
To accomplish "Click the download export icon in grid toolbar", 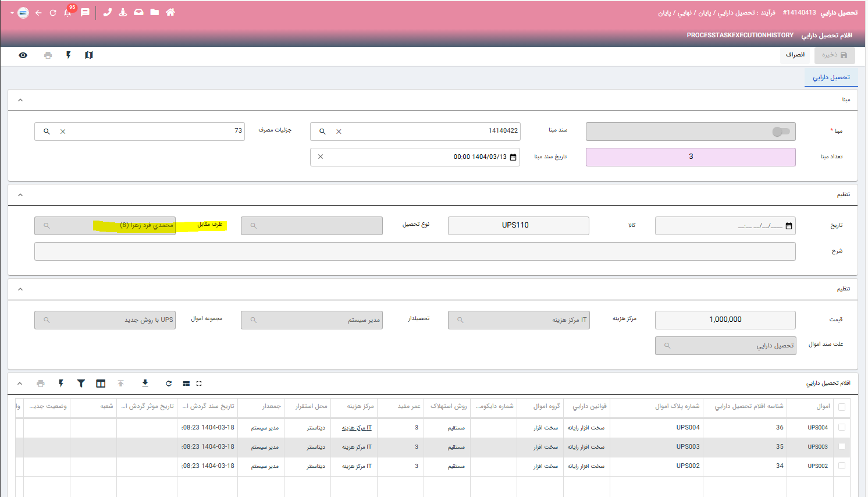I will pyautogui.click(x=145, y=383).
